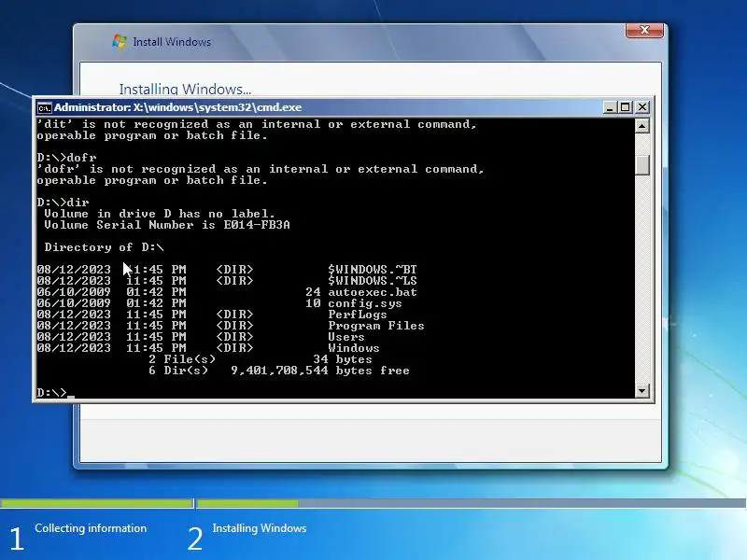
Task: Click the cmd scrollbar up arrow
Action: click(x=642, y=126)
